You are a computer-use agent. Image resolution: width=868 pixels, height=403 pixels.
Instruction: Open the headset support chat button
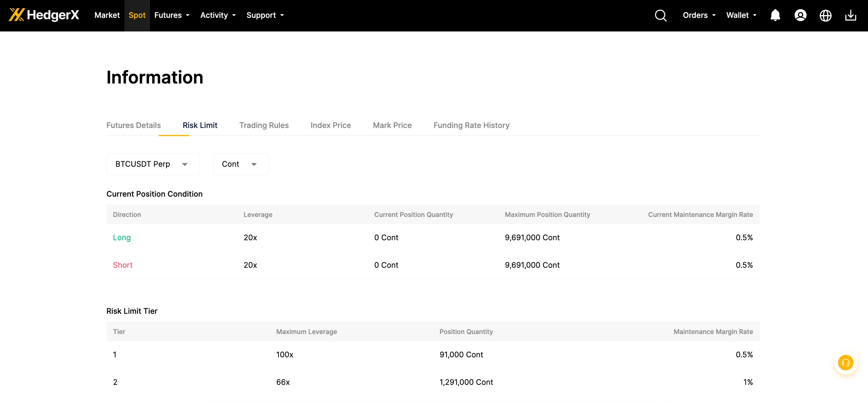845,362
